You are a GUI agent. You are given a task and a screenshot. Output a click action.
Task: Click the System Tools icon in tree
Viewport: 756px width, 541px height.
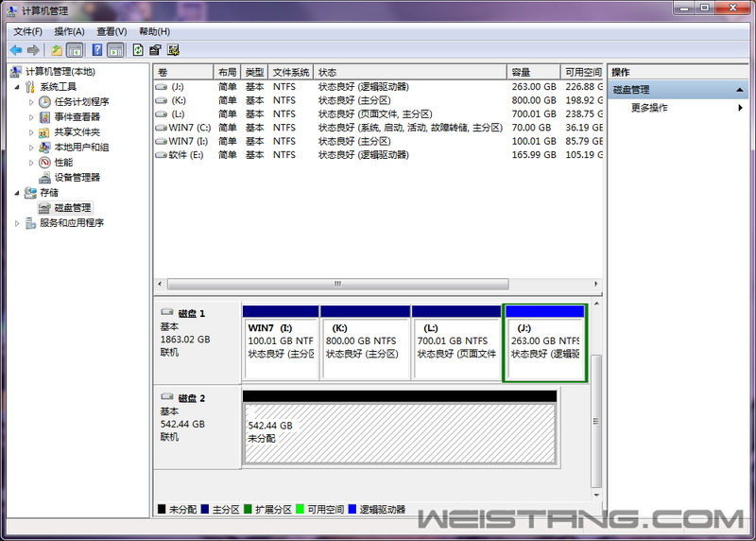coord(30,87)
